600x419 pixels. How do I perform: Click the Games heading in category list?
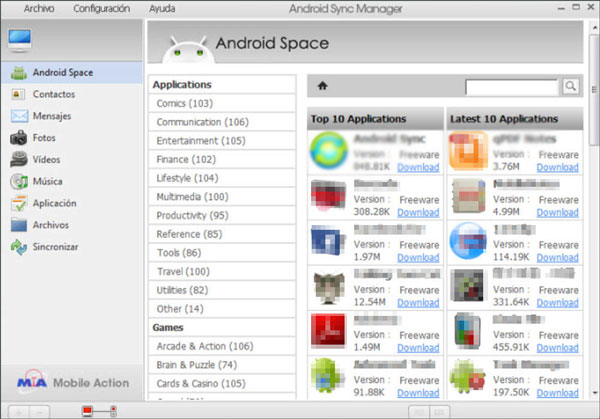(x=168, y=328)
